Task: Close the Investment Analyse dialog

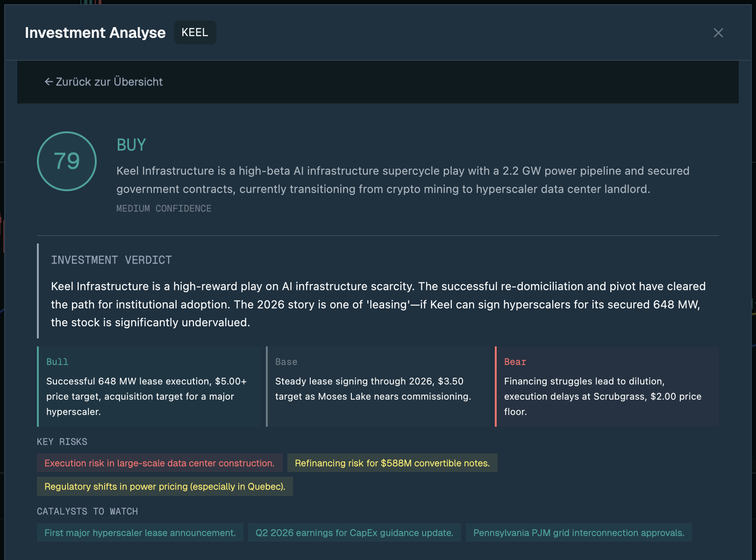Action: [x=718, y=33]
